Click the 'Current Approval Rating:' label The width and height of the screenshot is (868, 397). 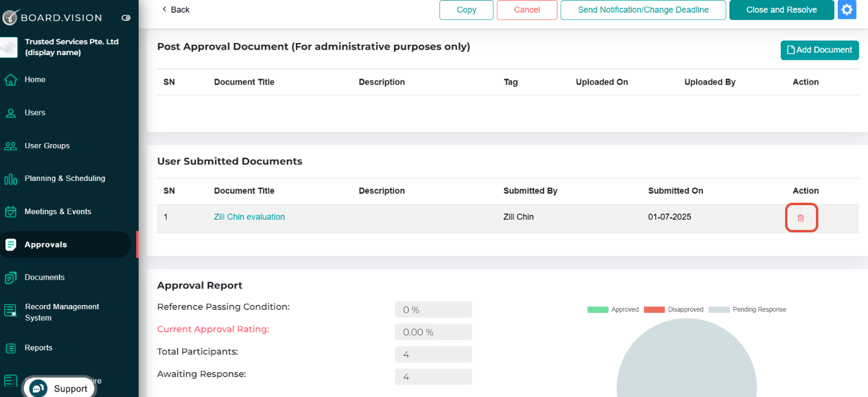213,329
